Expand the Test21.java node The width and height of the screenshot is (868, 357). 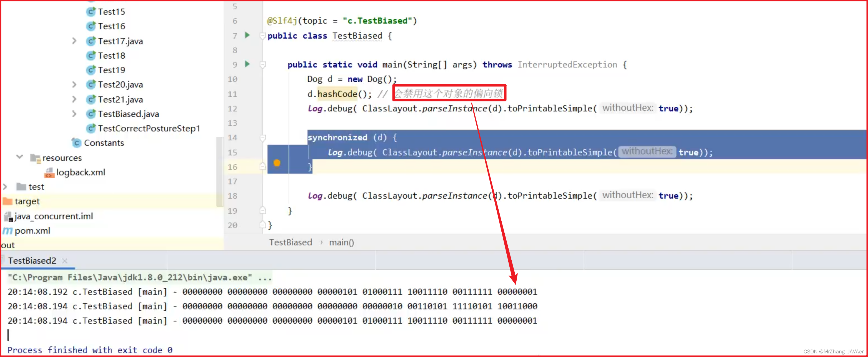(x=74, y=99)
